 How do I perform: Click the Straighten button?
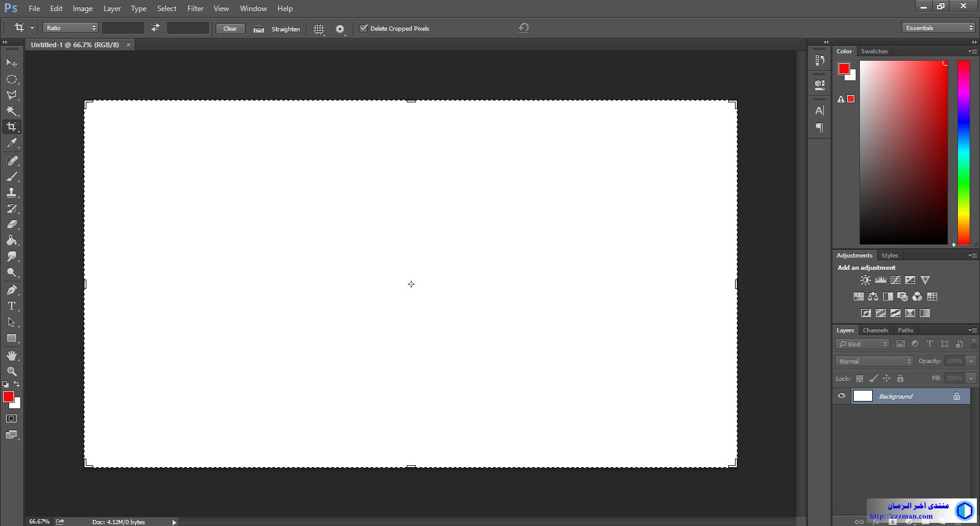[278, 29]
